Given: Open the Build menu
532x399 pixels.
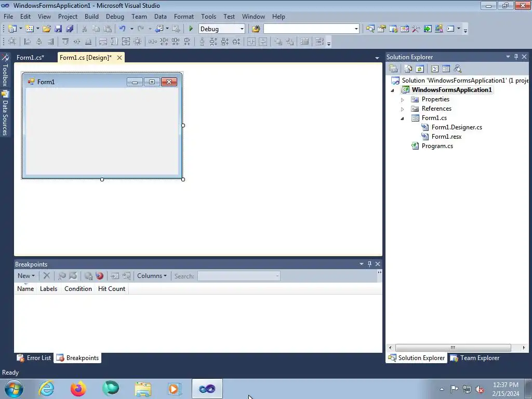Looking at the screenshot, I should [91, 16].
